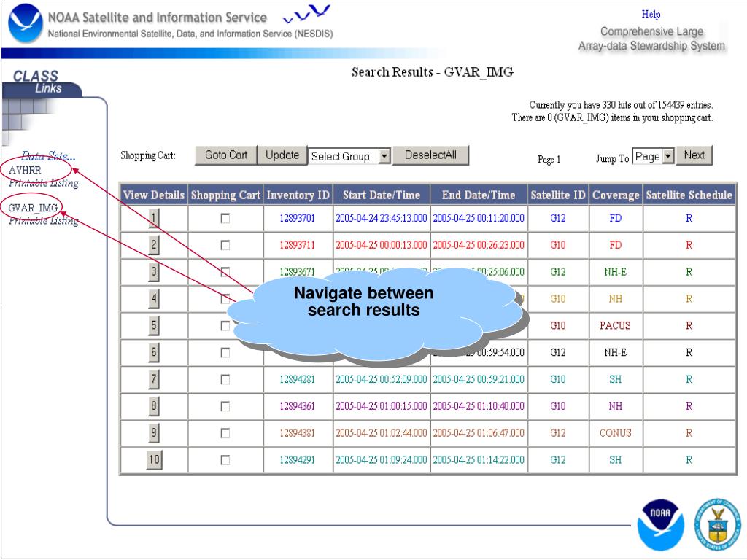
Task: Click the NOAA logo in the header
Action: point(26,23)
